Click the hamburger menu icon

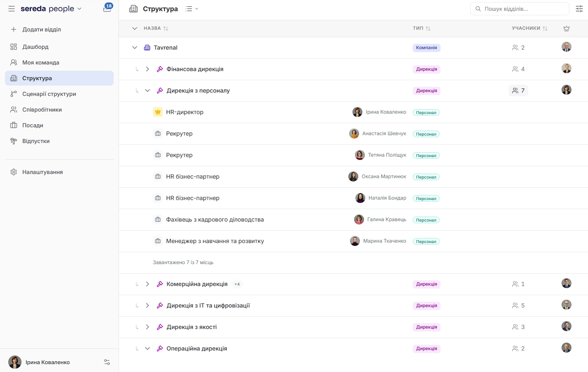[12, 9]
